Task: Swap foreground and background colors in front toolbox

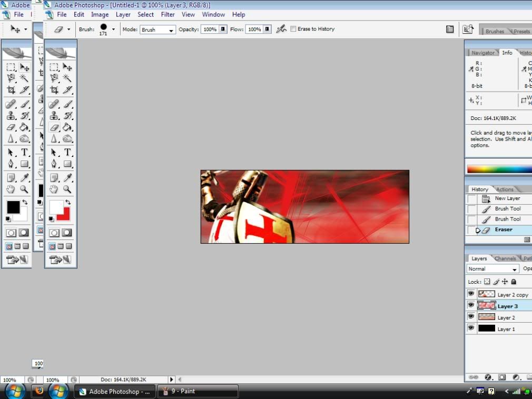Action: click(x=68, y=202)
